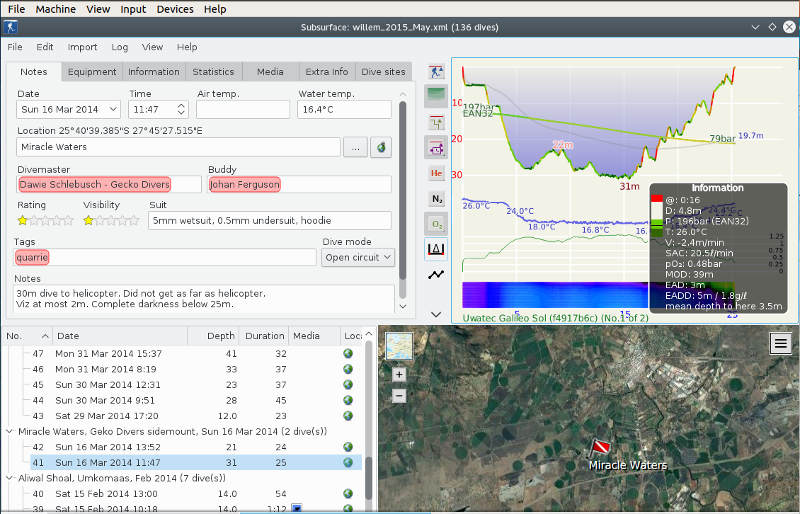Collapse the Miracle Waters trip group
Screen dimensions: 800x514
pos(10,431)
